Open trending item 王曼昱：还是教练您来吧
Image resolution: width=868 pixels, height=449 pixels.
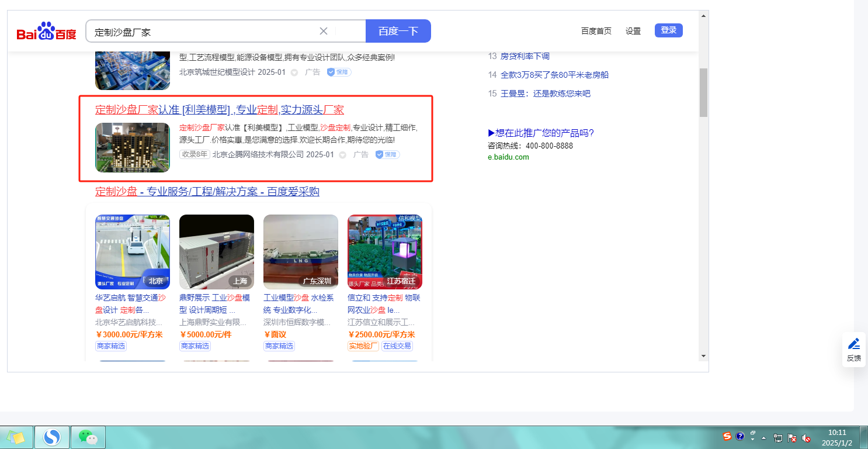(546, 94)
